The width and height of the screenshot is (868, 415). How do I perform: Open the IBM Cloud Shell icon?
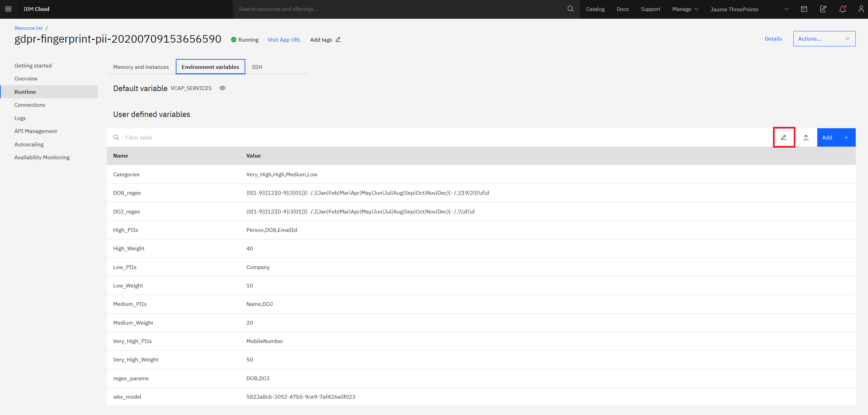click(x=804, y=9)
